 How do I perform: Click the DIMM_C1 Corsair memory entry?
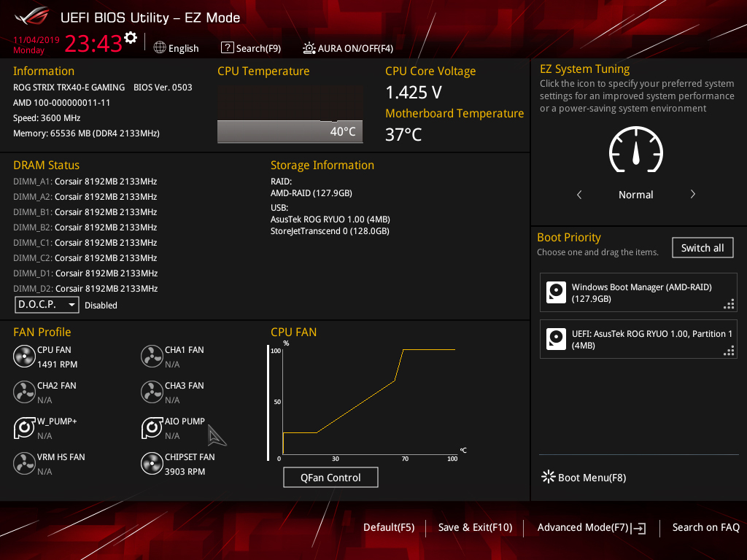pos(85,242)
